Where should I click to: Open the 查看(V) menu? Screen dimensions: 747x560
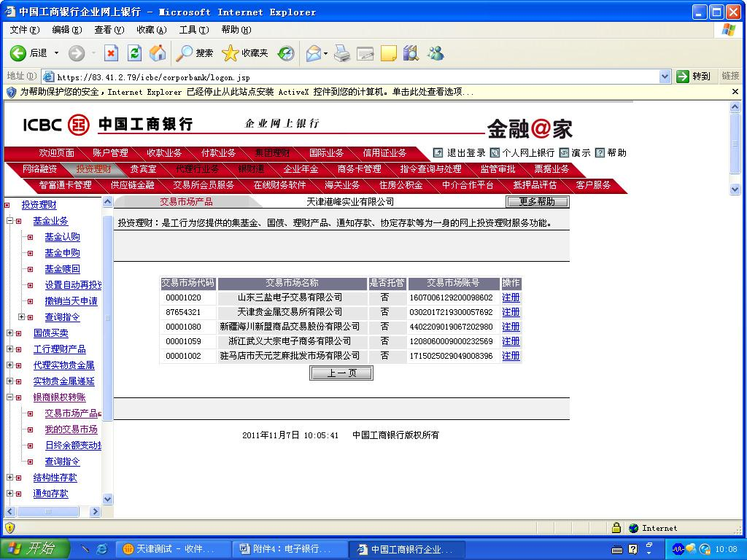(x=109, y=30)
